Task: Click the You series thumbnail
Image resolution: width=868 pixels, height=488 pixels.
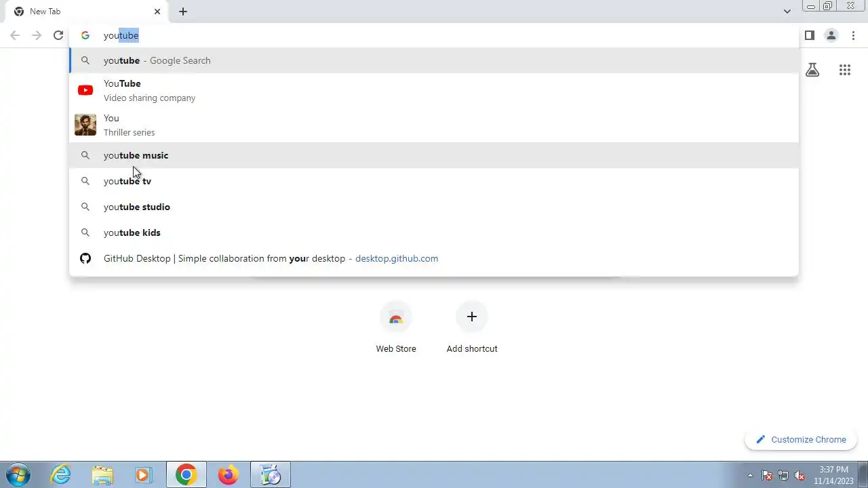Action: pyautogui.click(x=85, y=125)
